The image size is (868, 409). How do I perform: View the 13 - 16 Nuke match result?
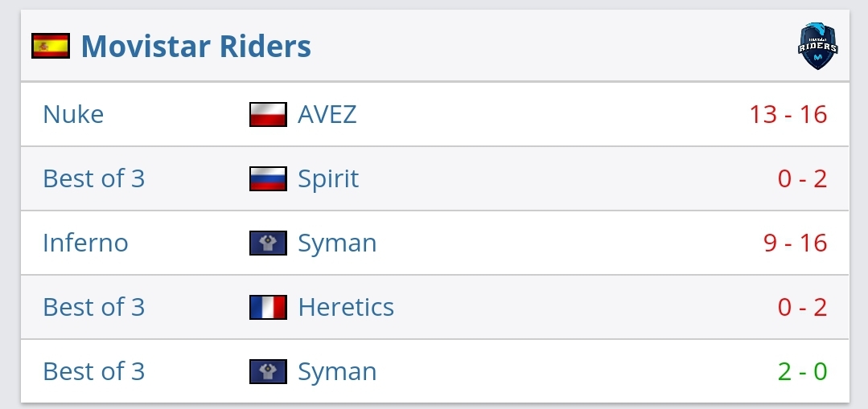pyautogui.click(x=788, y=114)
